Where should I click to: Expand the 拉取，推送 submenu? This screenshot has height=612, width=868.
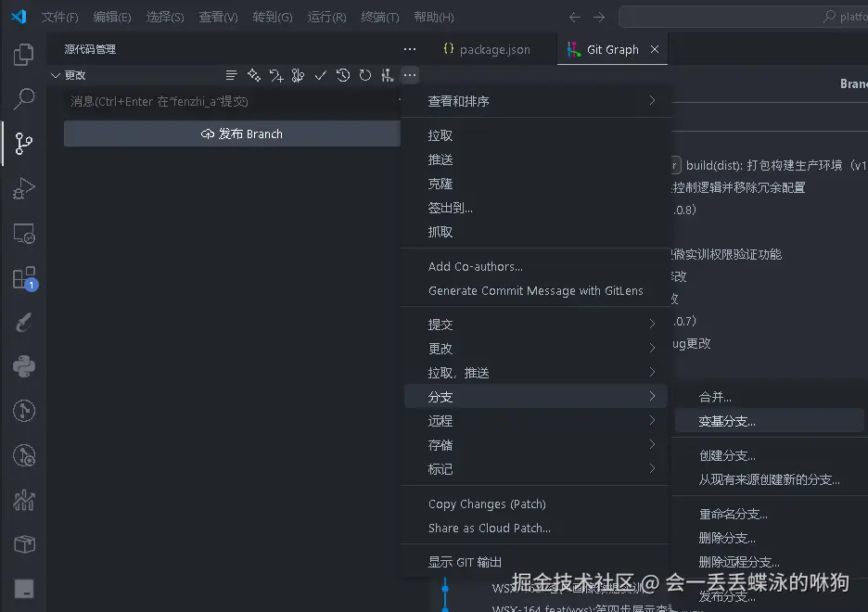[536, 373]
